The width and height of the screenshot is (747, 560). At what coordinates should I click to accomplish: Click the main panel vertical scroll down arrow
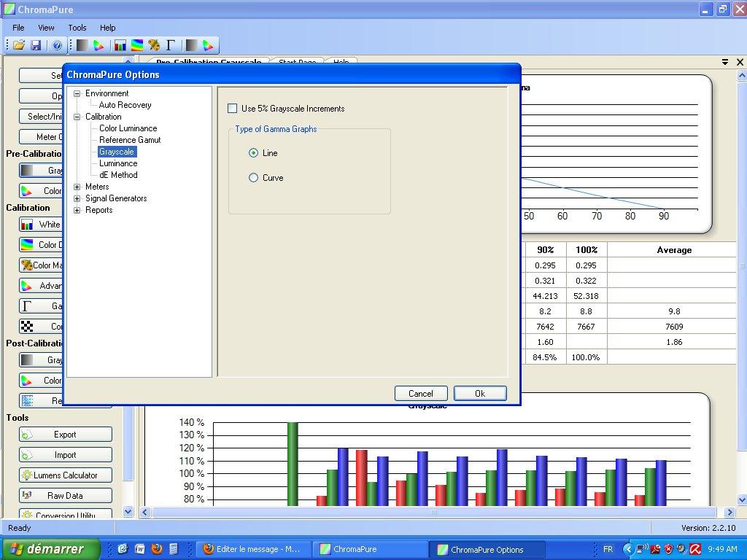point(742,499)
